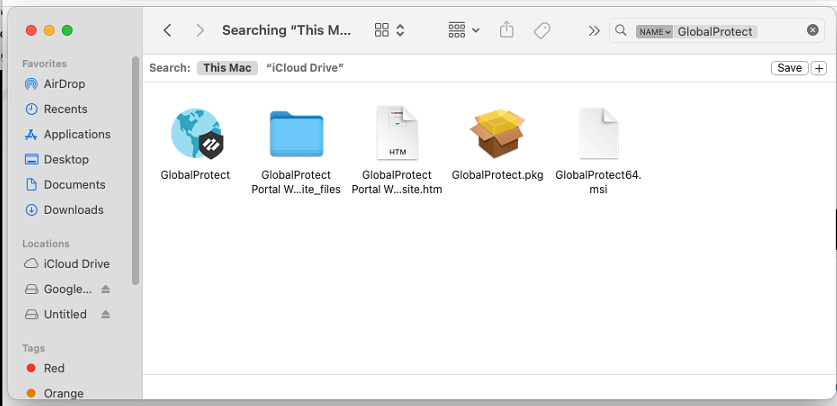
Task: Open Downloads in the sidebar
Action: (74, 210)
